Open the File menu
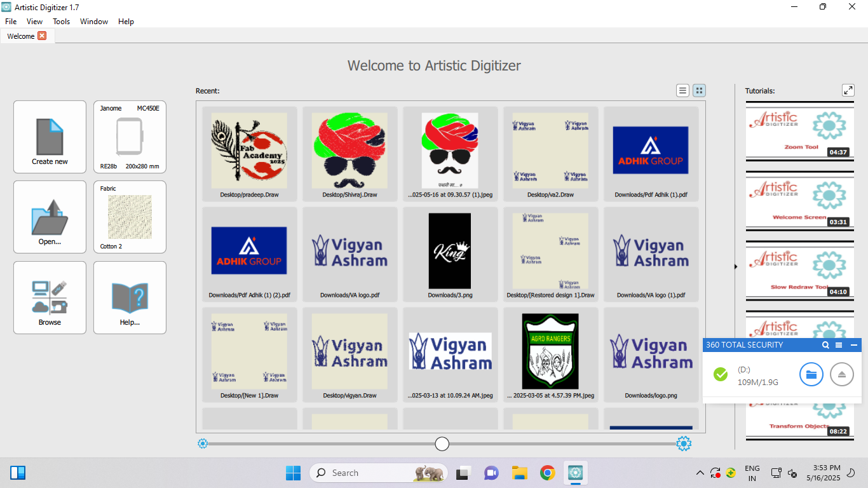 point(11,21)
